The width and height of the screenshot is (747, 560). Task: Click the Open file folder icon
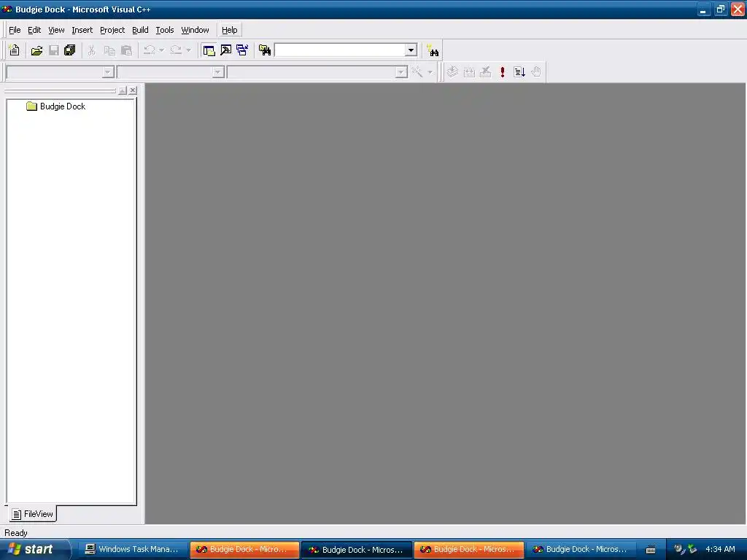[x=36, y=50]
